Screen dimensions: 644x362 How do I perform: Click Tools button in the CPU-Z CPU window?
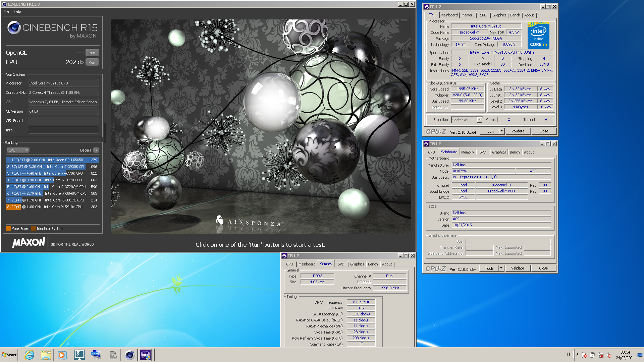489,131
